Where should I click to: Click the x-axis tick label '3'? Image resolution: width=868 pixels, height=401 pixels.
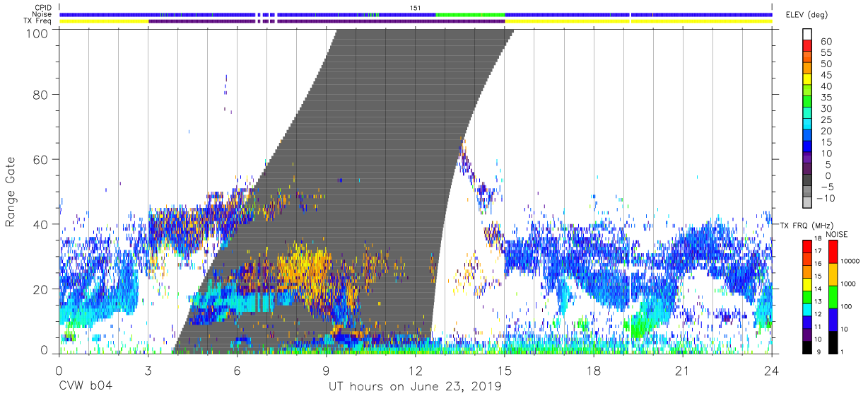[x=148, y=371]
